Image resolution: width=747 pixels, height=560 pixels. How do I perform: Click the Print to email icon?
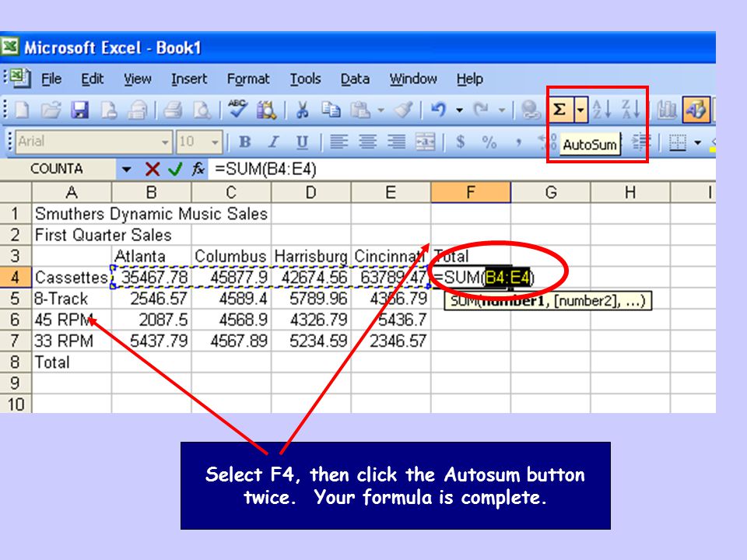138,110
